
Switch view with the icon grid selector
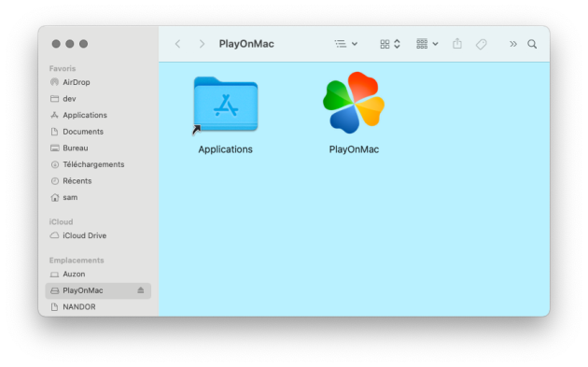coord(390,44)
